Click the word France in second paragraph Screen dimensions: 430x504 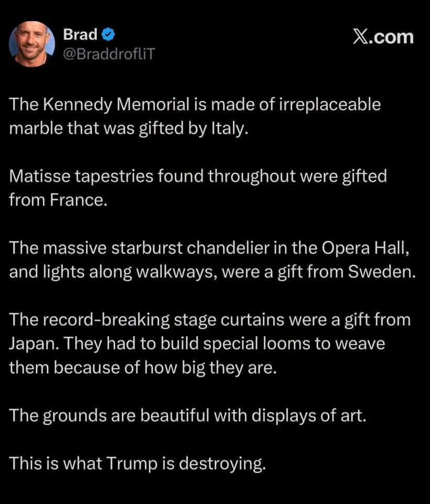point(78,200)
